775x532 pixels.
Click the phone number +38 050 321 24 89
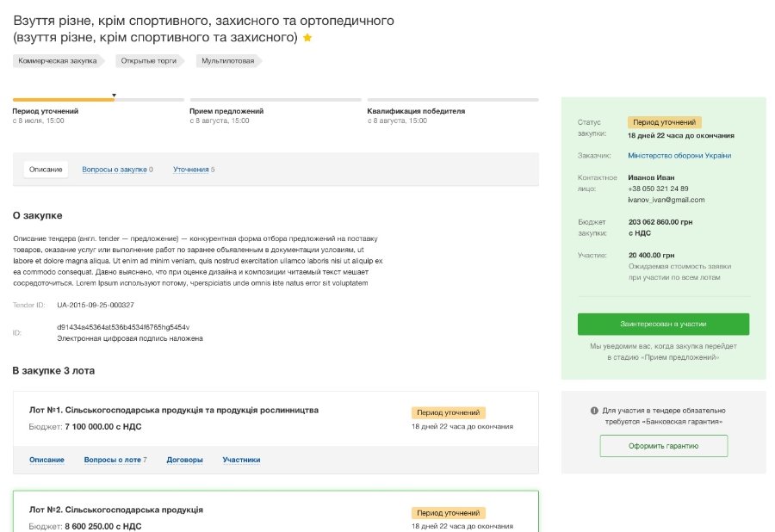coord(658,189)
